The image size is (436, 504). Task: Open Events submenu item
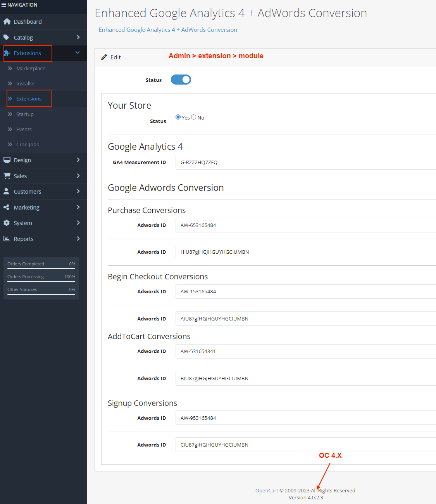(43, 129)
